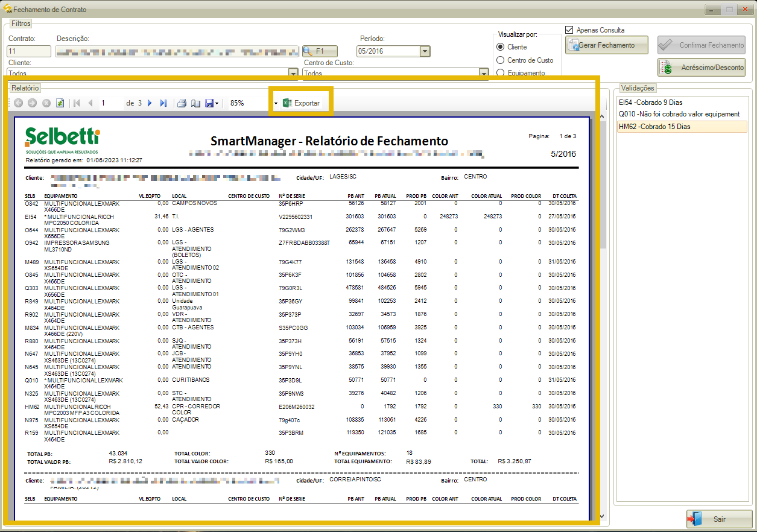Image resolution: width=757 pixels, height=532 pixels.
Task: Toggle print layout view icon
Action: [195, 103]
